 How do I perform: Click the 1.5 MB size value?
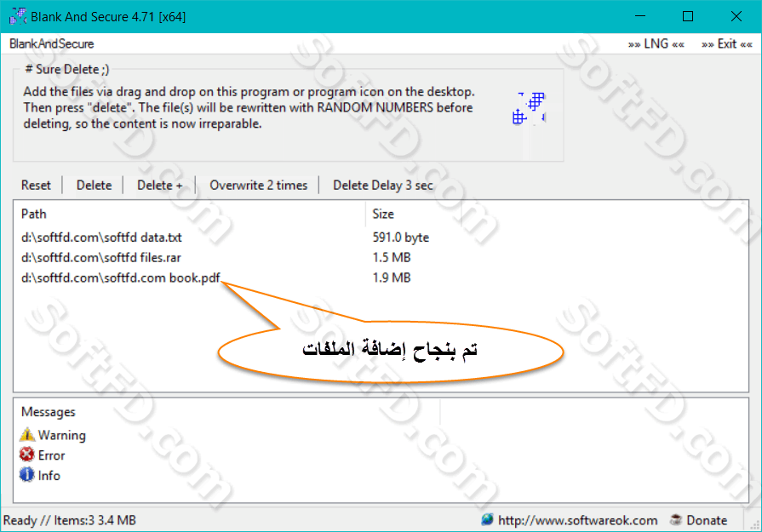(392, 258)
